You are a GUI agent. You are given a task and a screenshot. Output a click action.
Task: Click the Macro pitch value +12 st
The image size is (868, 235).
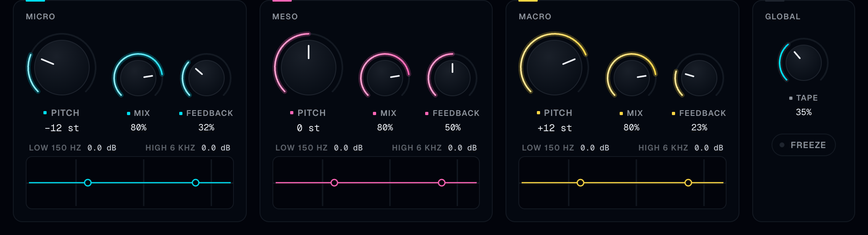point(555,128)
